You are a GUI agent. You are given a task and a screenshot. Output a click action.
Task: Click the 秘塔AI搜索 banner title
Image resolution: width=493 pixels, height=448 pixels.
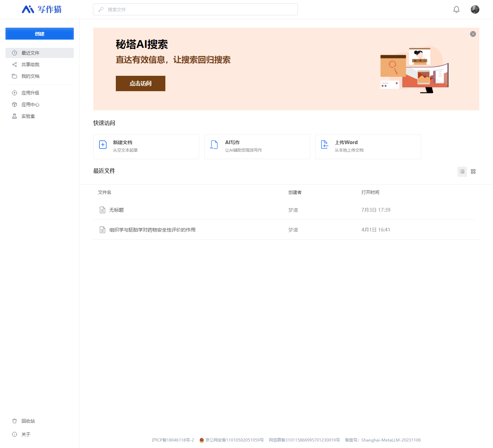142,44
